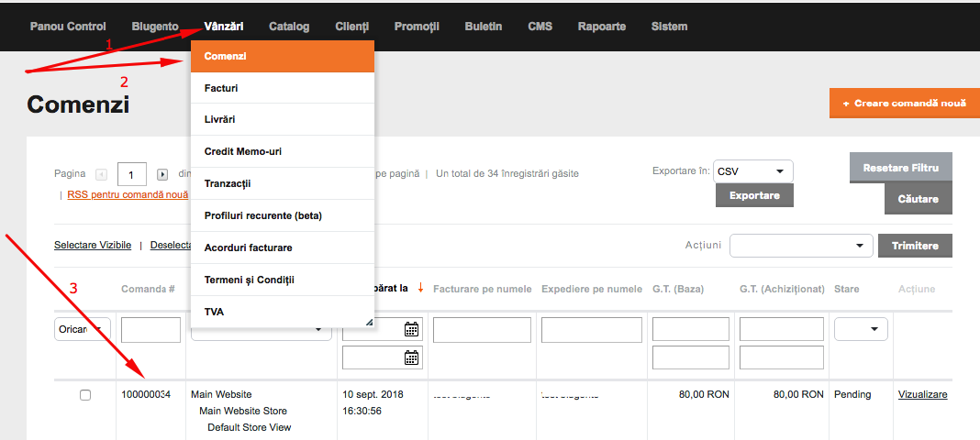The width and height of the screenshot is (980, 440).
Task: Click the Resetare Filtru button
Action: tap(900, 168)
